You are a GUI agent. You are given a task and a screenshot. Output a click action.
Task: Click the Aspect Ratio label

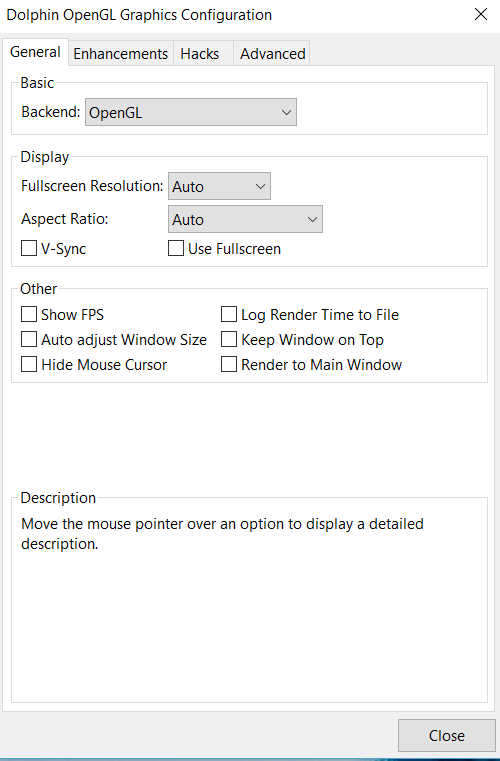(x=65, y=219)
